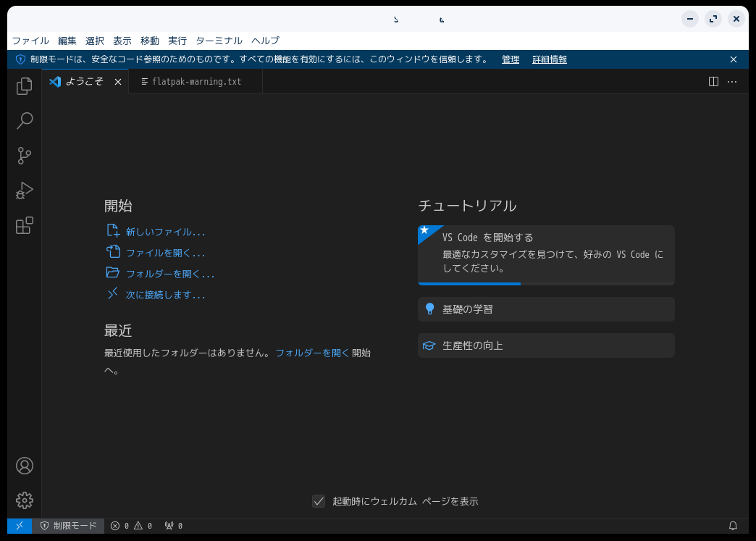Open the 生産性の向上 walkthrough
The width and height of the screenshot is (756, 541).
point(546,345)
